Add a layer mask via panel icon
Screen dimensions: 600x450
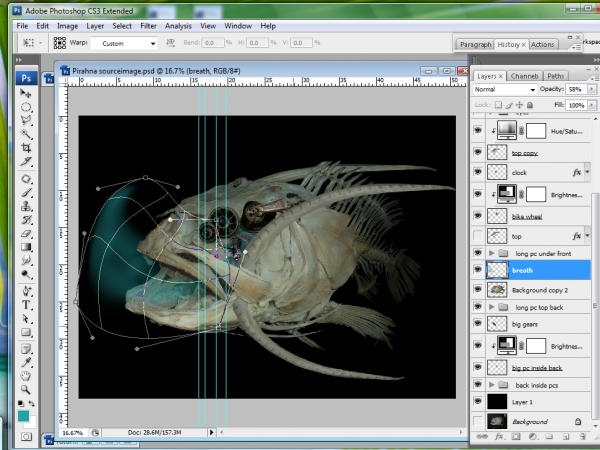click(x=516, y=437)
